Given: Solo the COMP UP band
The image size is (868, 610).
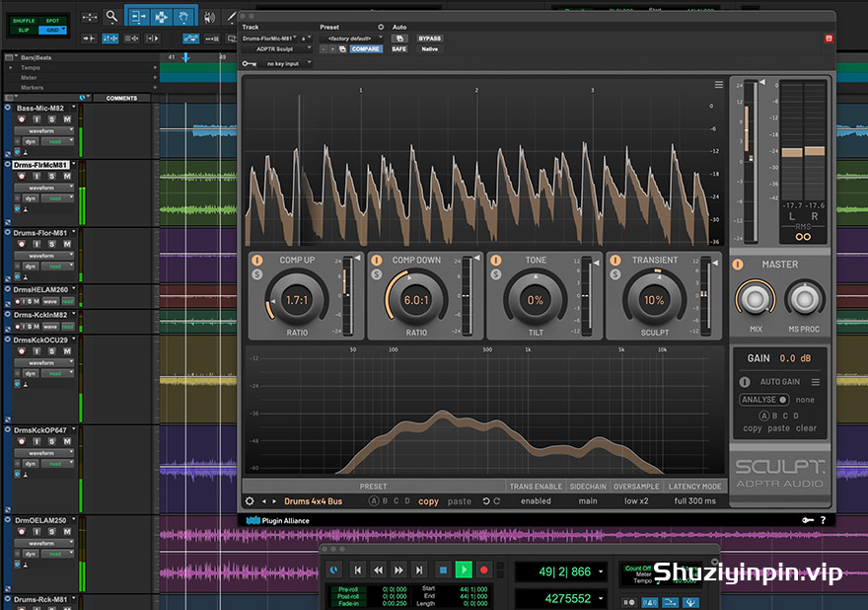Looking at the screenshot, I should (x=256, y=274).
